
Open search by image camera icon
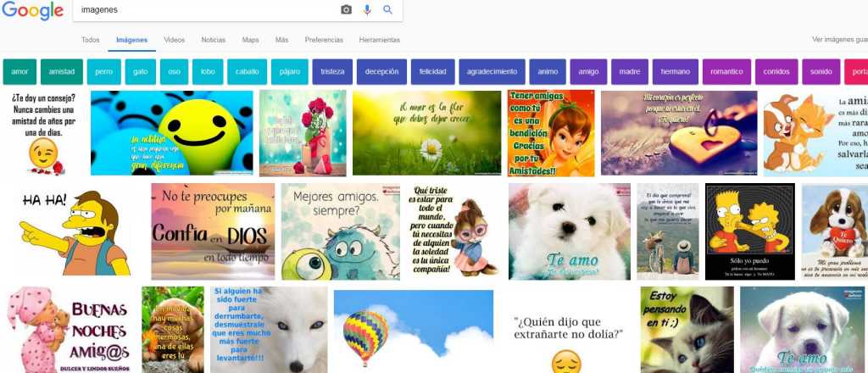tap(346, 10)
